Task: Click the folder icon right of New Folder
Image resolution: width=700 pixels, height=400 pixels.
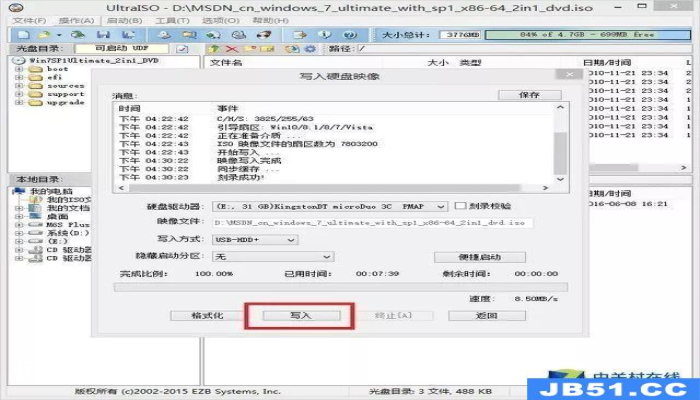Action: [x=267, y=49]
